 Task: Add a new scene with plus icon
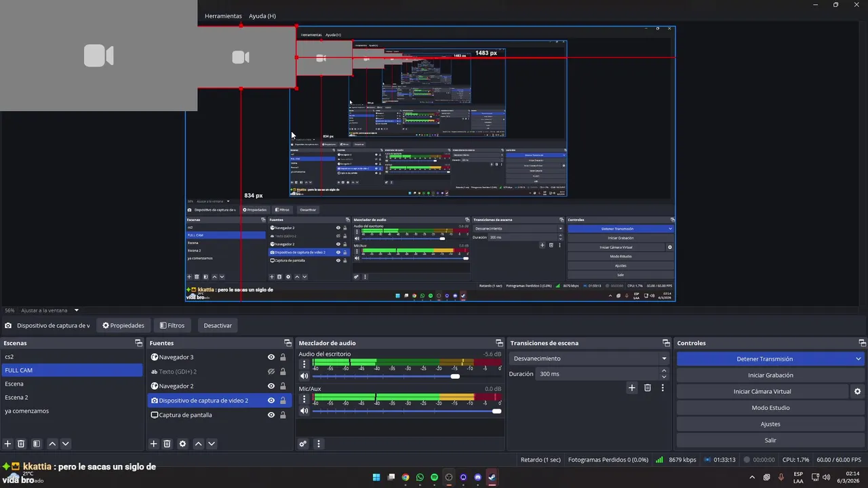point(8,444)
